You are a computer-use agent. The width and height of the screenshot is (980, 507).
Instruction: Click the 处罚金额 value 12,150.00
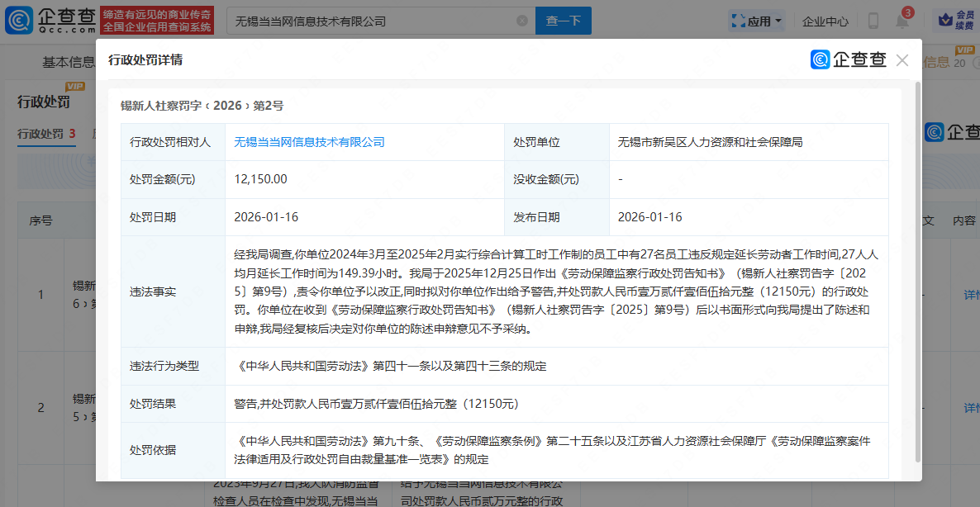[x=261, y=179]
